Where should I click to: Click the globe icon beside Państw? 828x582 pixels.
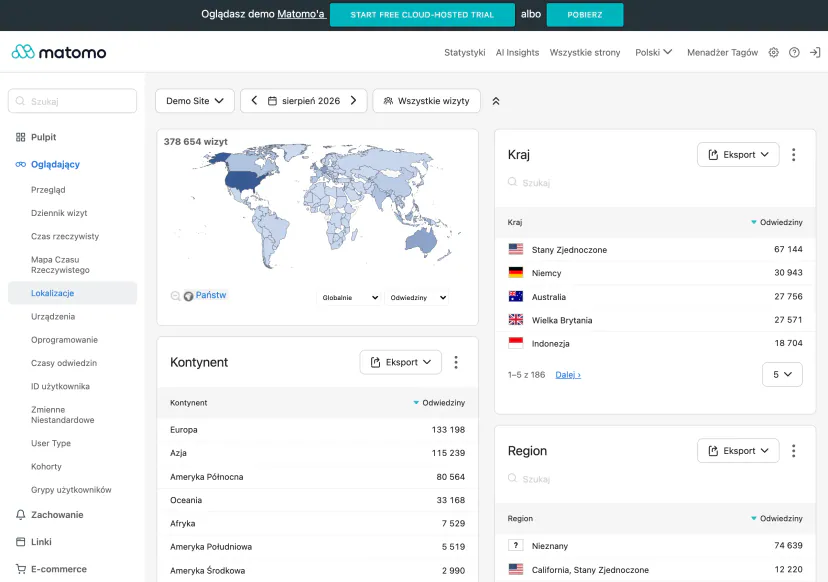tap(189, 296)
